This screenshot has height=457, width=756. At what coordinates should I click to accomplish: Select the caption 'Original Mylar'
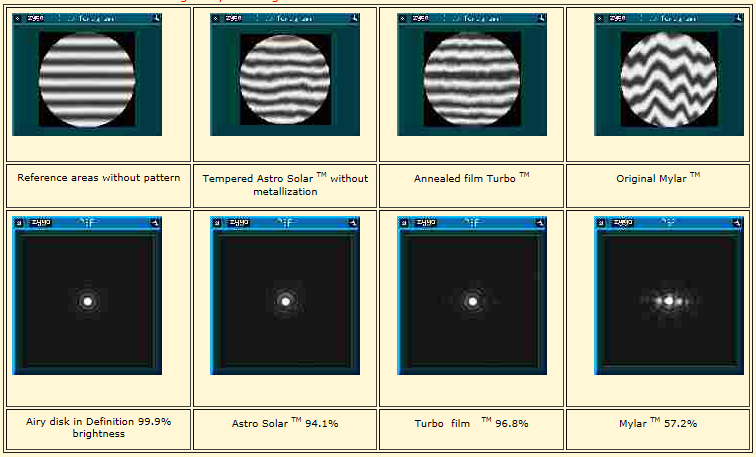[x=658, y=178]
